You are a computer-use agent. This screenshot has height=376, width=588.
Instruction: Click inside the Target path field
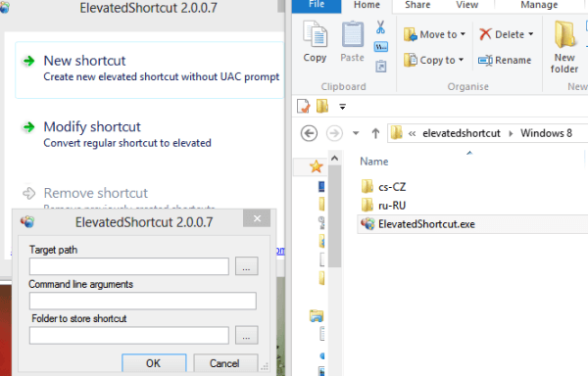click(x=129, y=266)
